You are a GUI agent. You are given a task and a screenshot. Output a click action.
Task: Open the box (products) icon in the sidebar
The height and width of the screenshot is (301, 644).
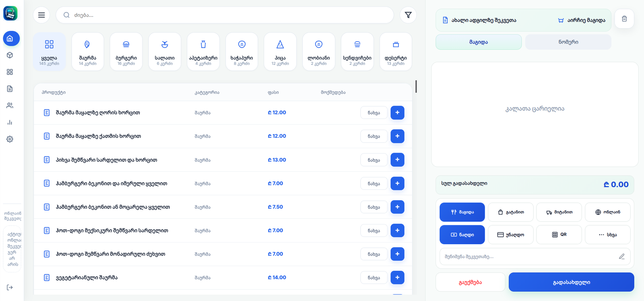(10, 55)
